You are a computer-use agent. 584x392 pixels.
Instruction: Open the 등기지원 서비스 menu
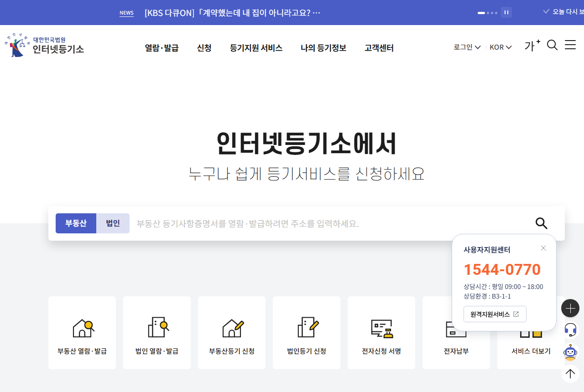(256, 48)
